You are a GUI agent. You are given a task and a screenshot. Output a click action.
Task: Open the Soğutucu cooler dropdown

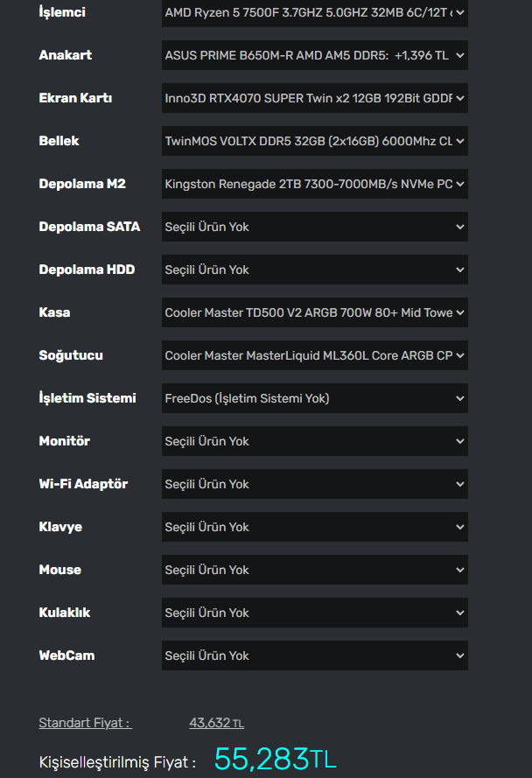(x=314, y=355)
